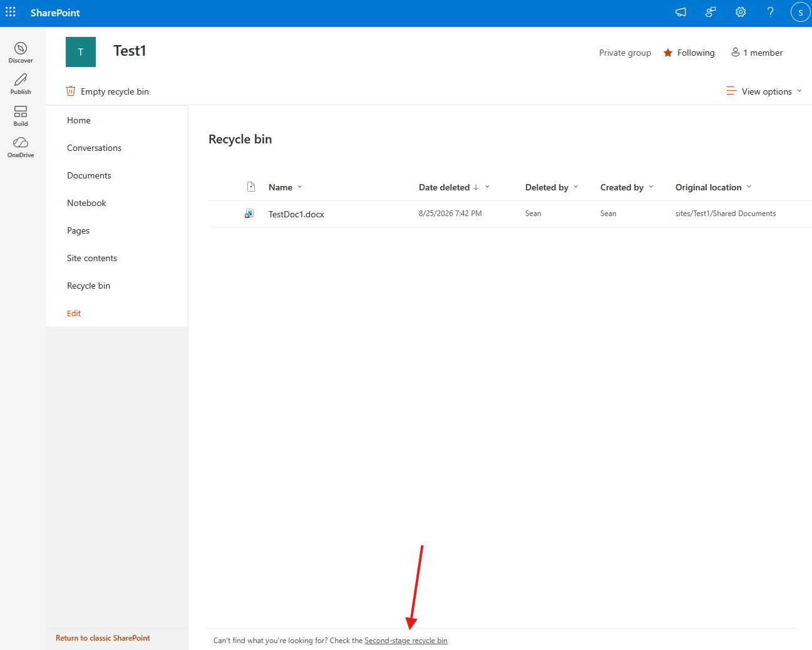Open the Build sidebar icon
812x650 pixels.
pos(21,111)
